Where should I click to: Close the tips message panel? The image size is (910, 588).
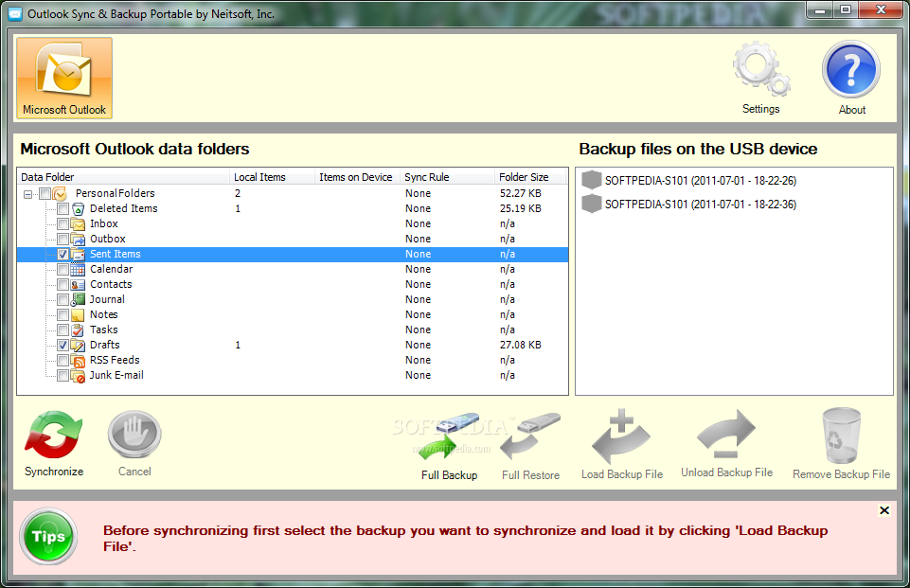click(883, 510)
